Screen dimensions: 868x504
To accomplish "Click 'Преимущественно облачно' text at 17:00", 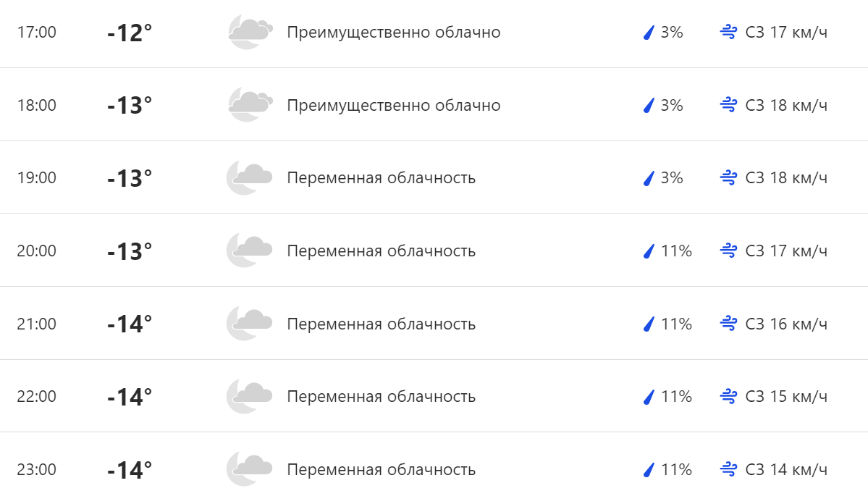I will [393, 33].
